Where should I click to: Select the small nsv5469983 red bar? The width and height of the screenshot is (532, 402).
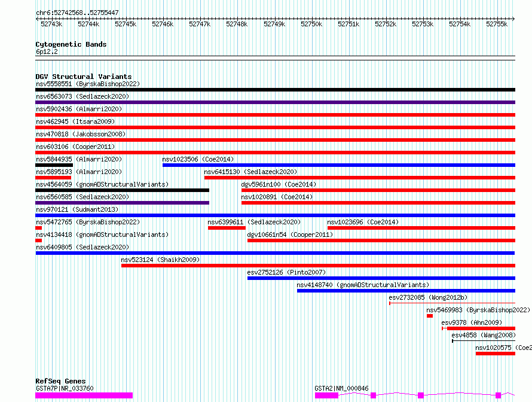coord(430,316)
